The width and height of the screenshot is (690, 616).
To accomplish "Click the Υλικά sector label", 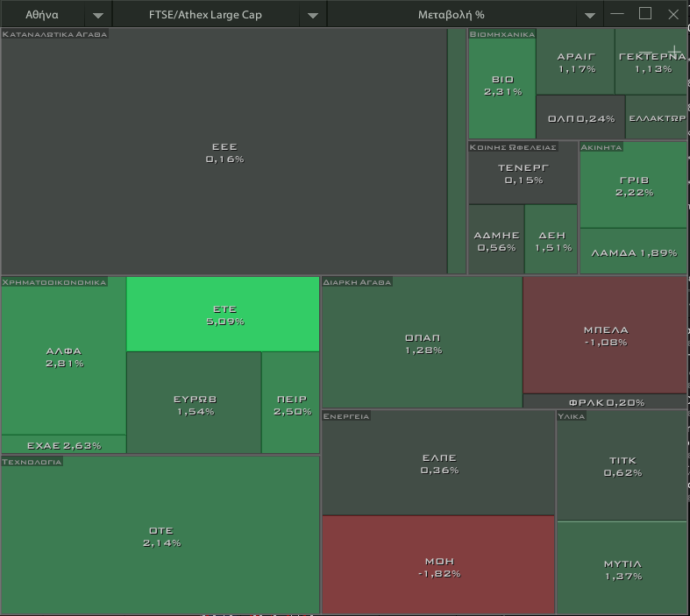I will tap(571, 416).
